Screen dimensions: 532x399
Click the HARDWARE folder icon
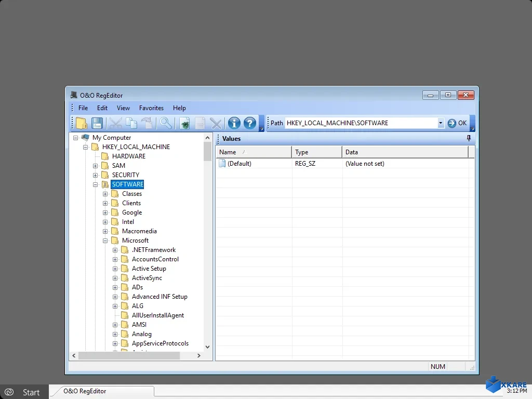tap(105, 156)
